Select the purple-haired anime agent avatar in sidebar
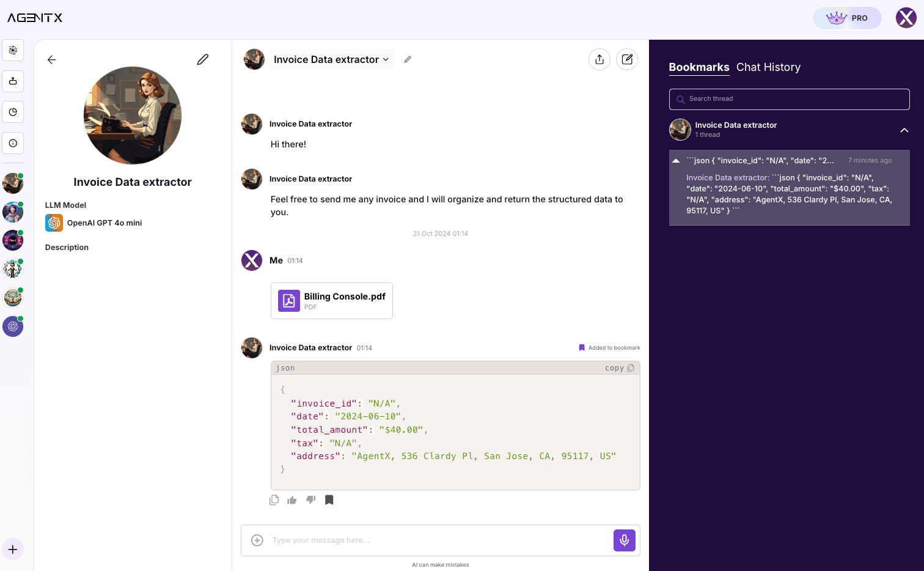 (13, 212)
